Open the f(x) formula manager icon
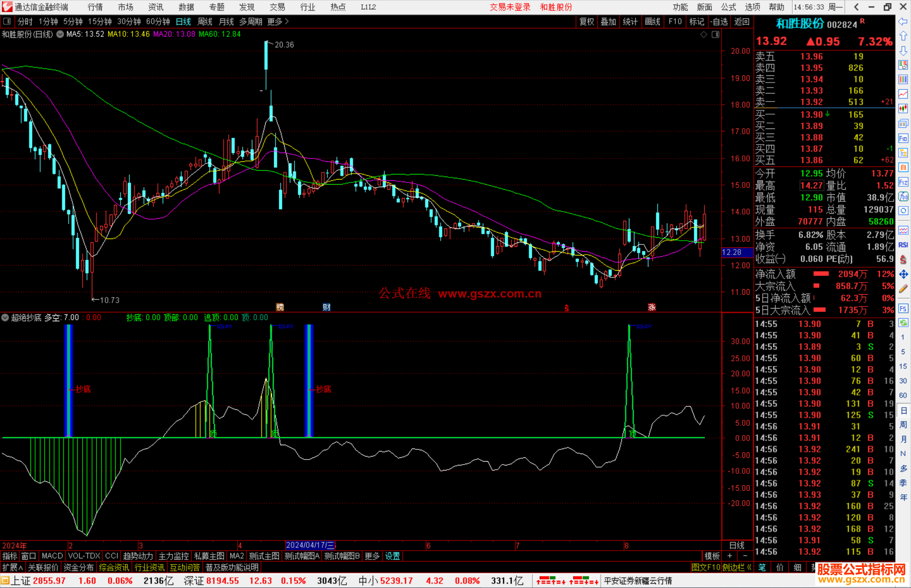The image size is (911, 588). click(903, 196)
